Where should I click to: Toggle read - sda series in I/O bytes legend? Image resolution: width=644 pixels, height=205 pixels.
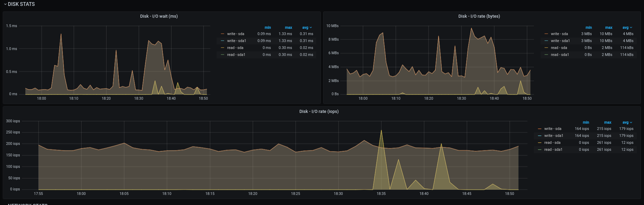coord(559,48)
